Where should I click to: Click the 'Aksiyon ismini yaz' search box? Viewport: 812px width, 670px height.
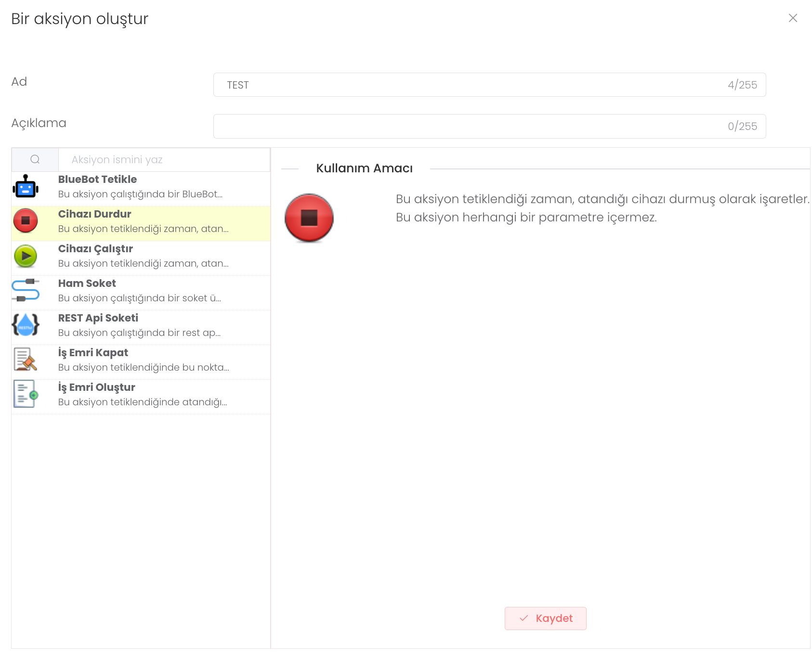(164, 160)
